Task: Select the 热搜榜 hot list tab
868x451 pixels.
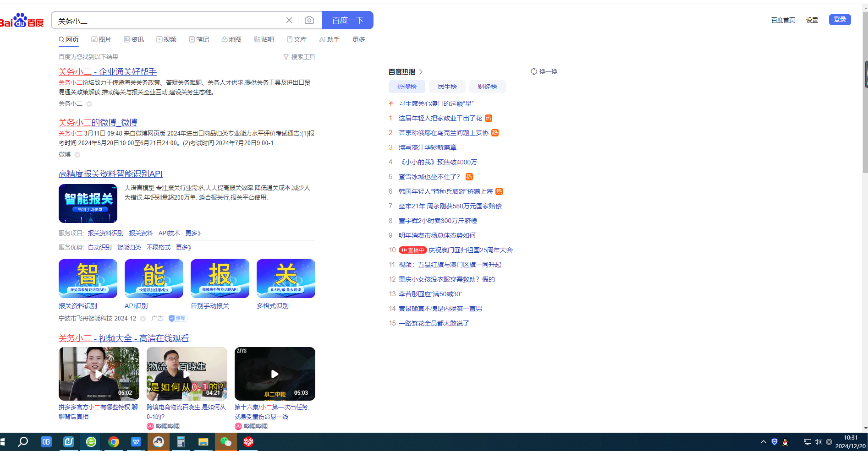Action: pos(407,87)
